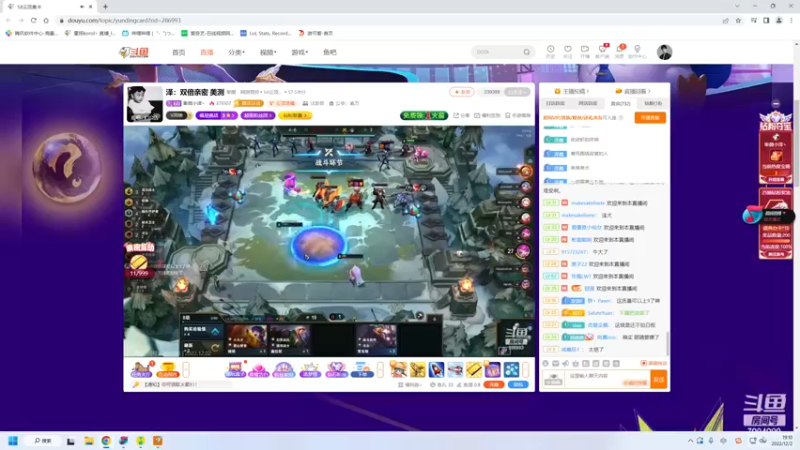This screenshot has width=800, height=450.
Task: Open Chrome from the taskbar
Action: pyautogui.click(x=106, y=441)
